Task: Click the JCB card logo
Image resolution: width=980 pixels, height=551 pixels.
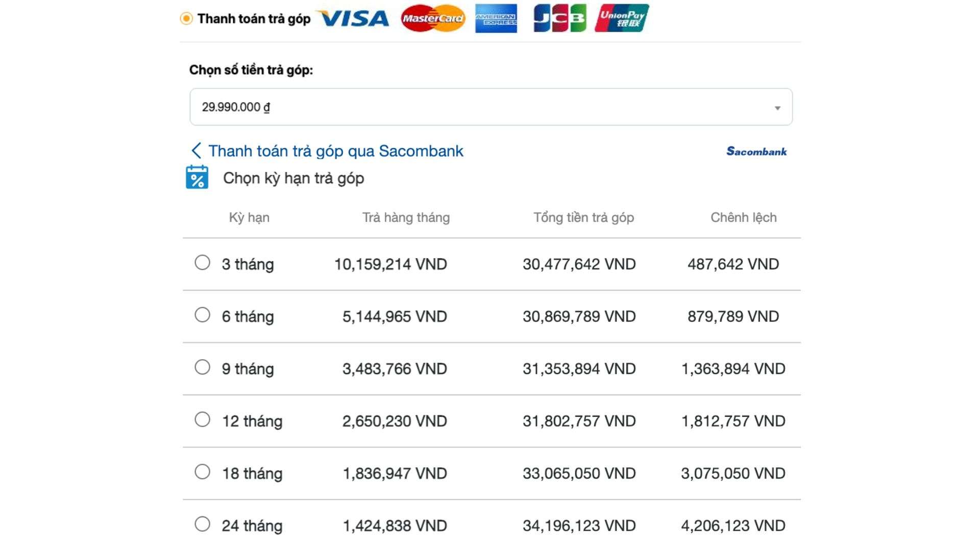Action: 559,19
